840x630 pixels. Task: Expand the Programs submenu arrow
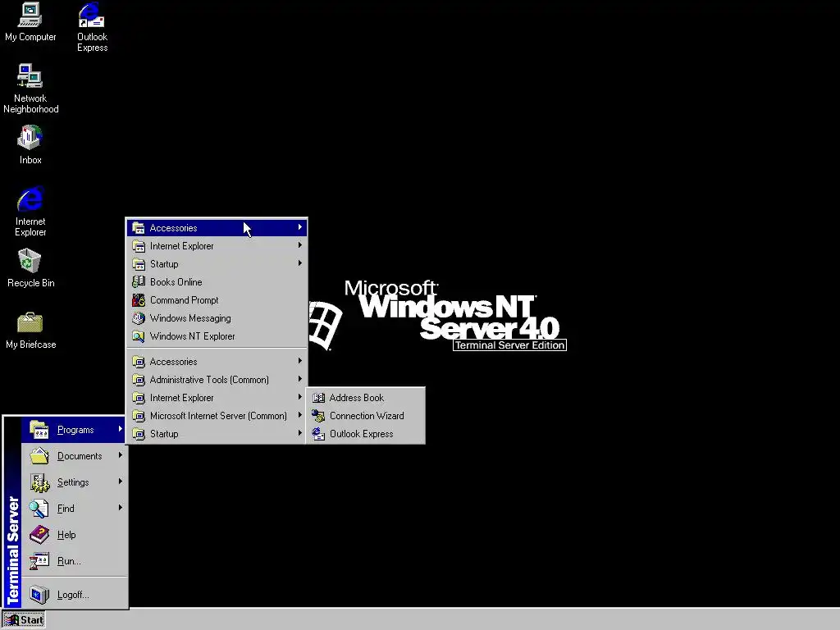(120, 429)
